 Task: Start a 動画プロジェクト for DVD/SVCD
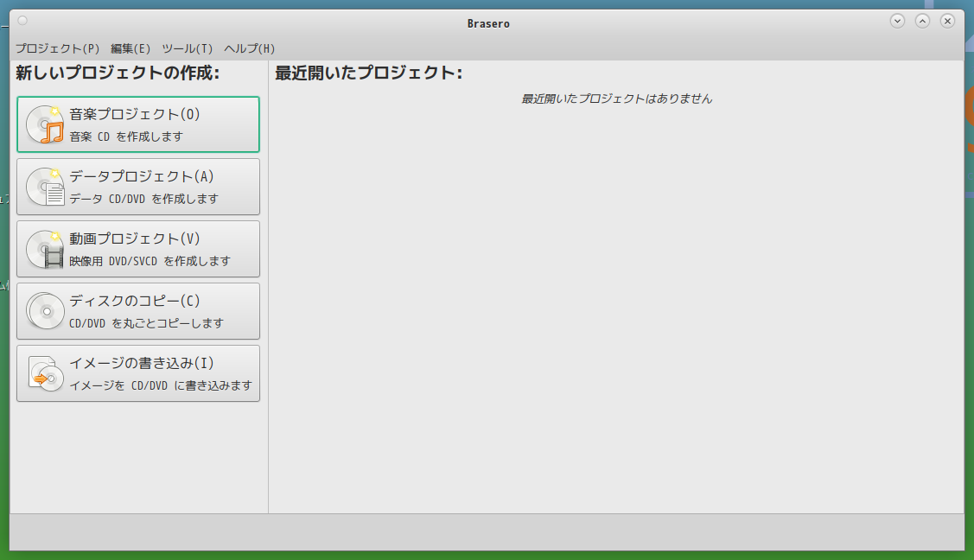click(x=138, y=248)
